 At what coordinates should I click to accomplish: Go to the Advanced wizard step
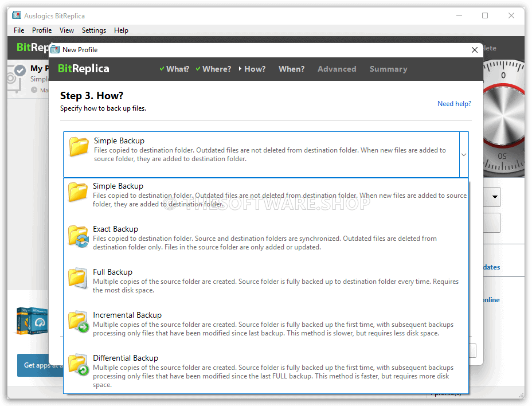[337, 69]
